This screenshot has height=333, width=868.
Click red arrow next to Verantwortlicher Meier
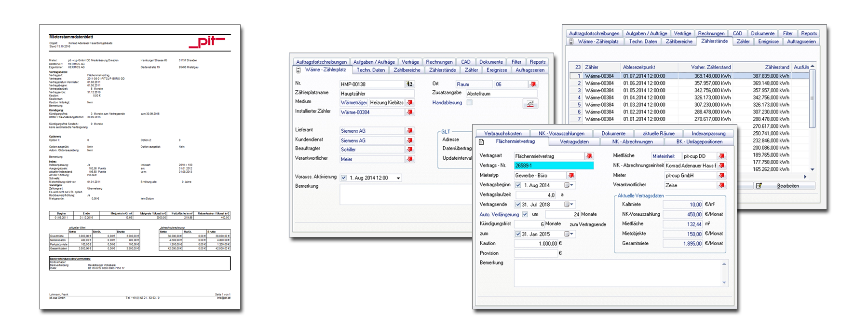(410, 159)
